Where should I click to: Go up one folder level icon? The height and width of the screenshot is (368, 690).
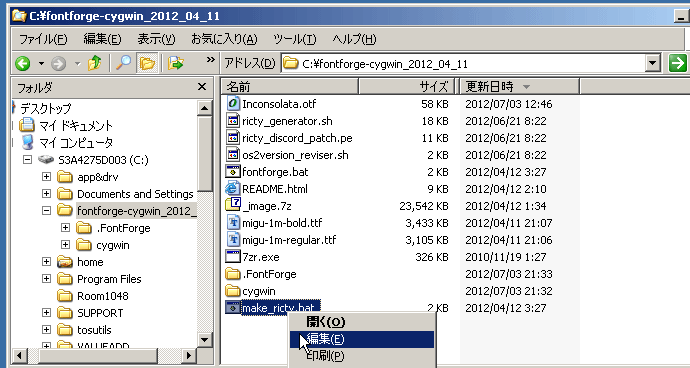click(94, 63)
